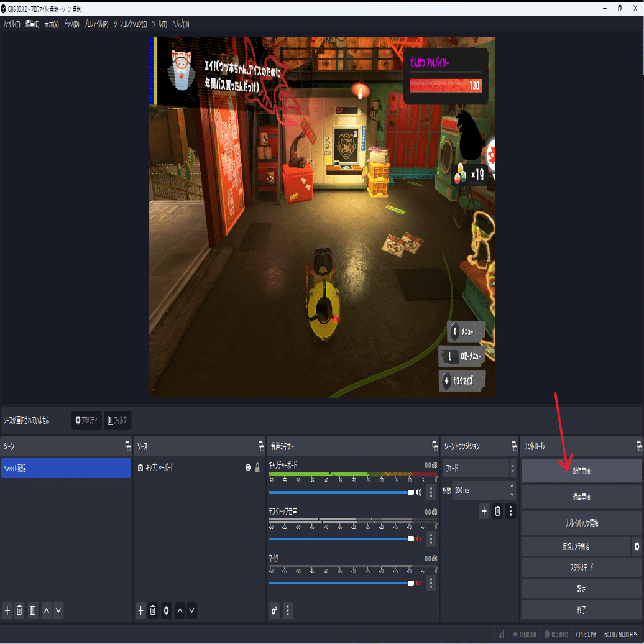Move the source down in the Sources dock
The height and width of the screenshot is (644, 644).
[192, 610]
